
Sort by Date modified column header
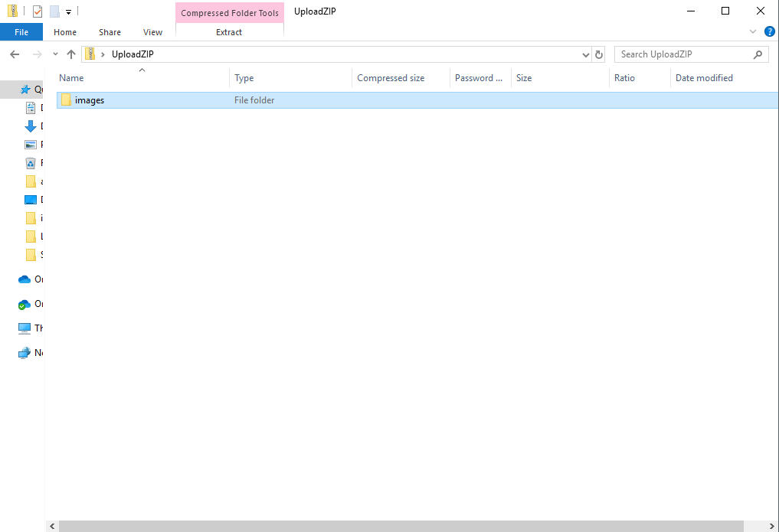(725, 78)
